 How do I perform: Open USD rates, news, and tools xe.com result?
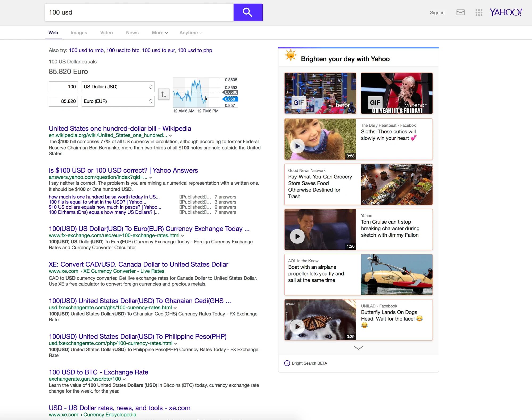[119, 408]
